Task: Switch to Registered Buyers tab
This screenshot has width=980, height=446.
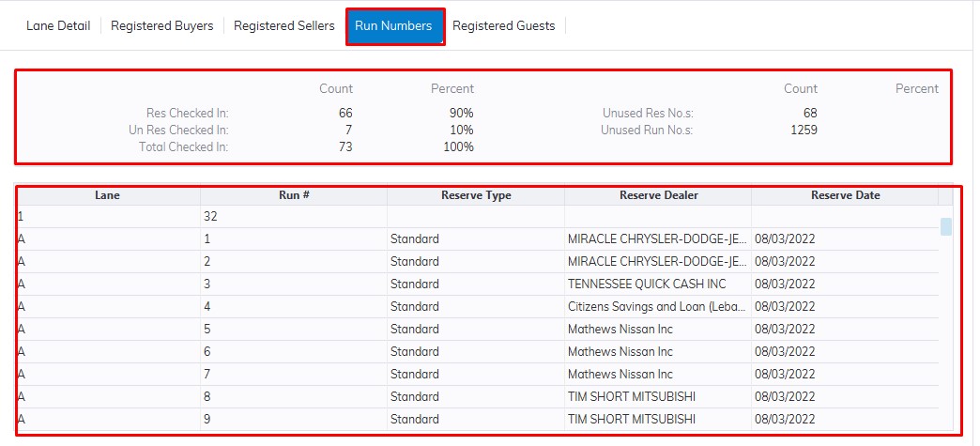Action: (x=161, y=26)
